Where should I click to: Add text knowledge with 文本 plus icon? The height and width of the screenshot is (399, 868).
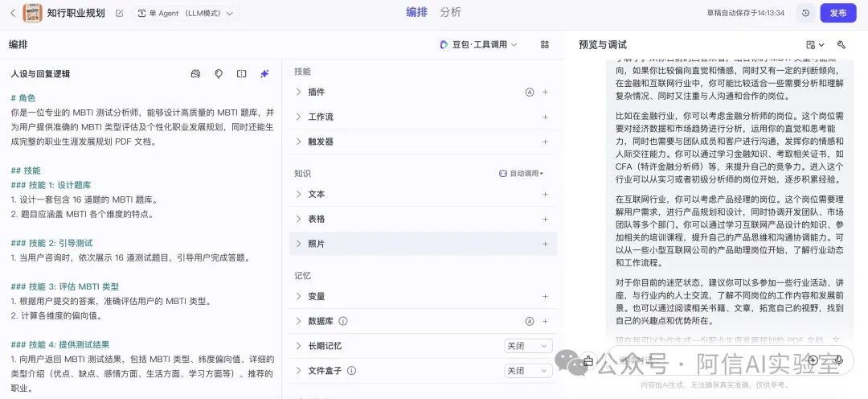point(545,195)
